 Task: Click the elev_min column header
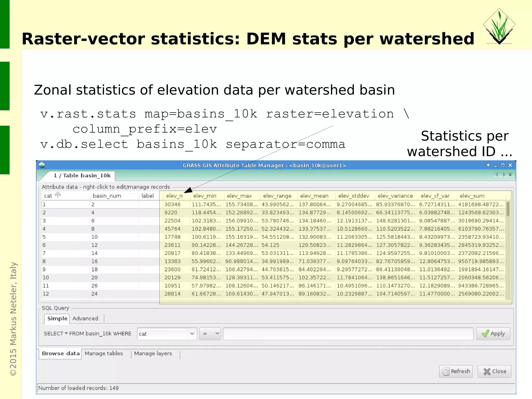click(207, 196)
